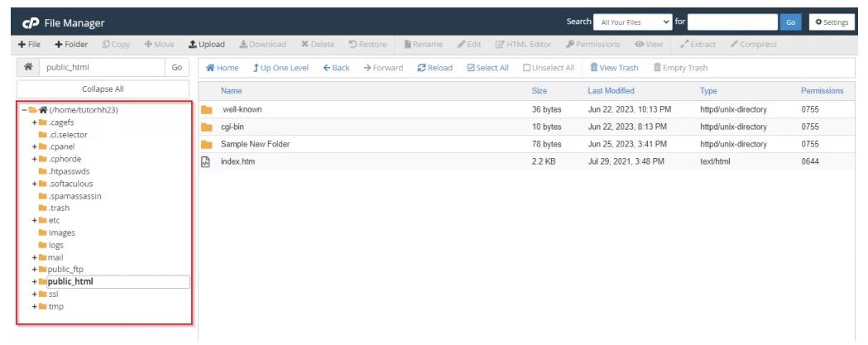Viewport: 868px width, 345px height.
Task: Collapse the /home/tutorhh23 root tree node
Action: click(22, 110)
